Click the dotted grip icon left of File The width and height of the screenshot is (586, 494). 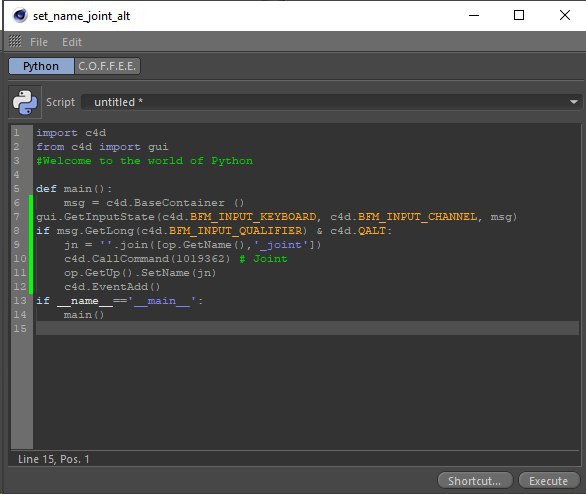[x=15, y=41]
